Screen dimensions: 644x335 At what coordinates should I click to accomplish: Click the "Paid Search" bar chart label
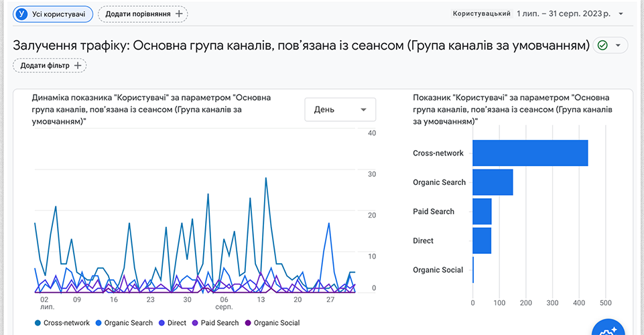[x=434, y=212]
